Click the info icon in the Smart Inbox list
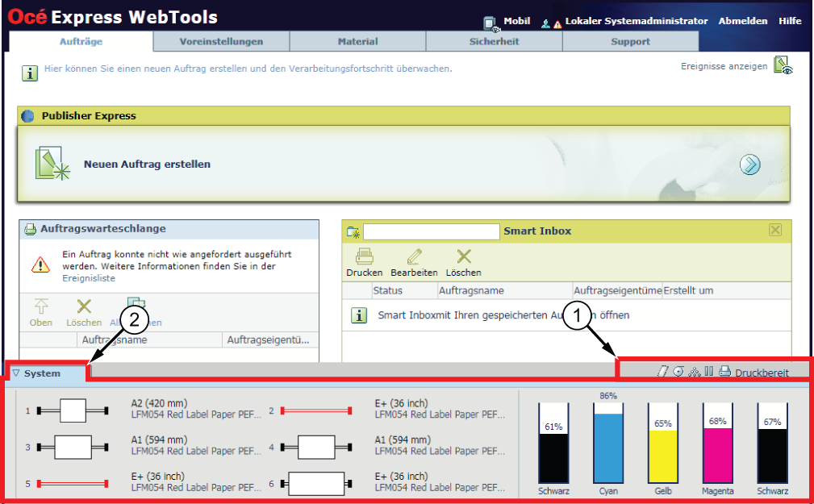The height and width of the screenshot is (504, 814). 359,315
